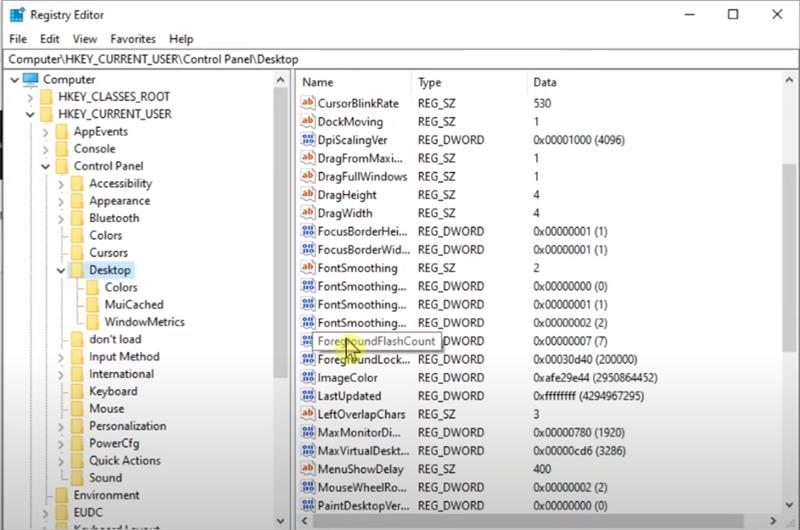Select the Keyboard key in tree
Screen dimensions: 800x530
113,391
